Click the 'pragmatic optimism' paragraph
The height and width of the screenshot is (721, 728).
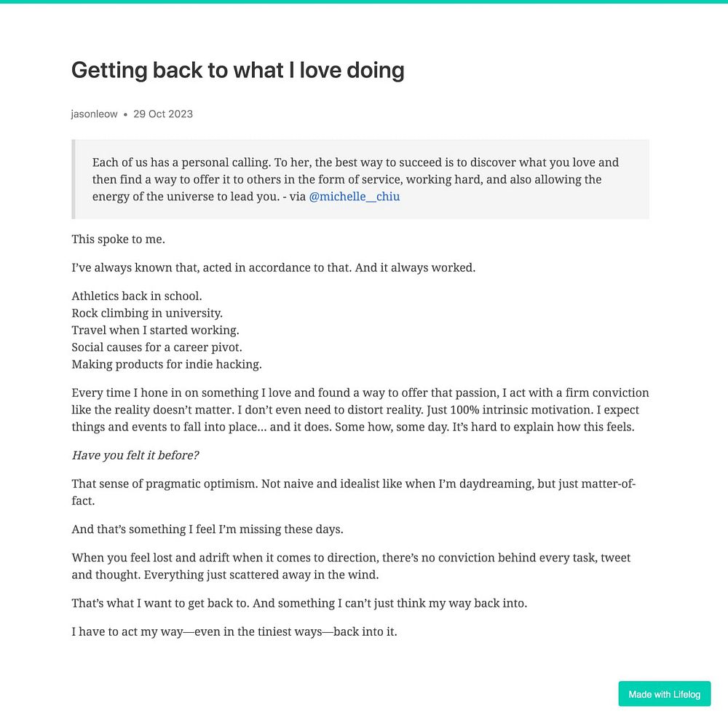(x=353, y=492)
